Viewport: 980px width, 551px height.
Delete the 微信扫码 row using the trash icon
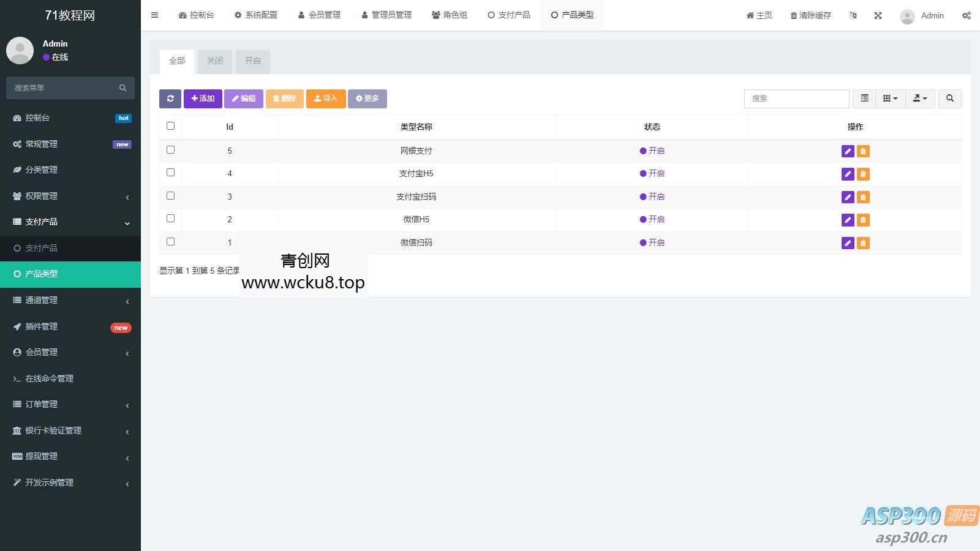click(862, 242)
